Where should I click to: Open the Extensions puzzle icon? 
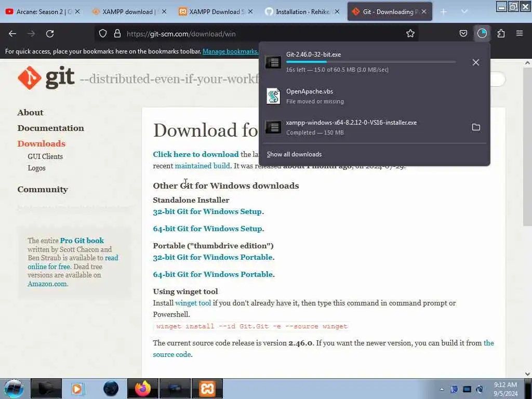pyautogui.click(x=501, y=34)
